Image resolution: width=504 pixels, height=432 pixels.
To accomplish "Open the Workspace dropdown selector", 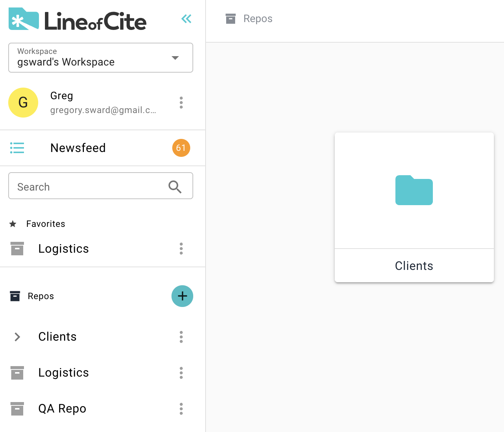I will click(100, 58).
